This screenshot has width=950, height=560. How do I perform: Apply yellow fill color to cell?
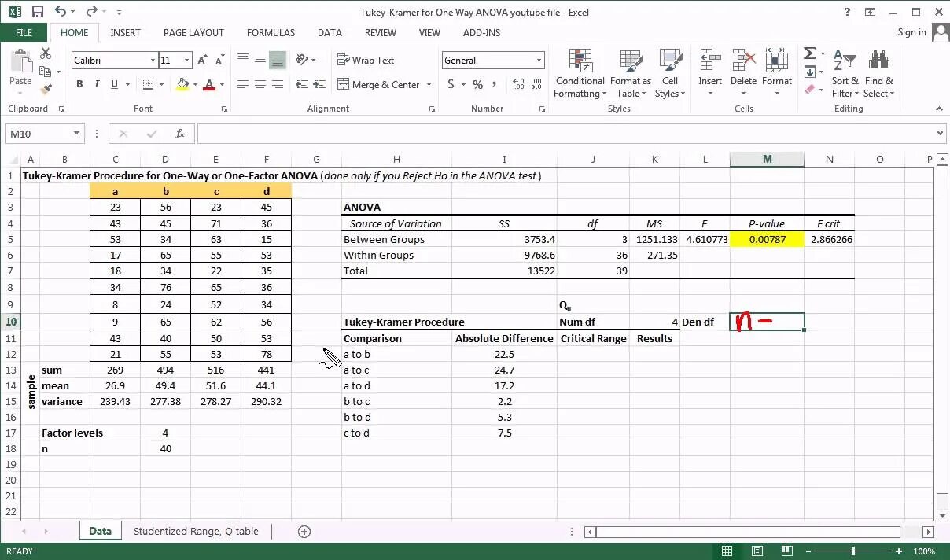click(183, 84)
